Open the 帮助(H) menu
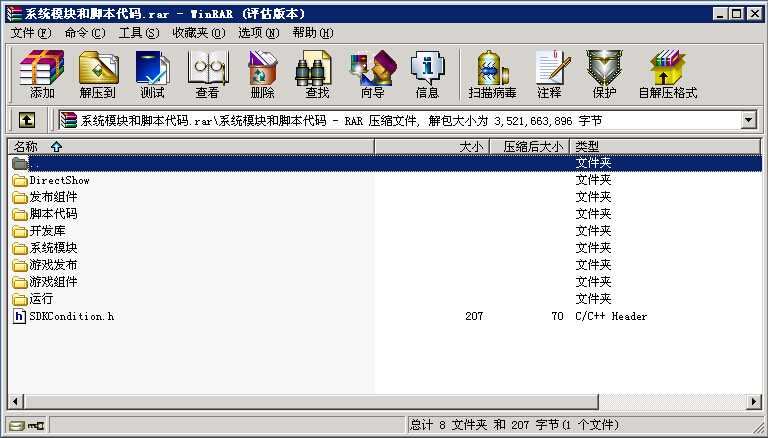 click(313, 33)
